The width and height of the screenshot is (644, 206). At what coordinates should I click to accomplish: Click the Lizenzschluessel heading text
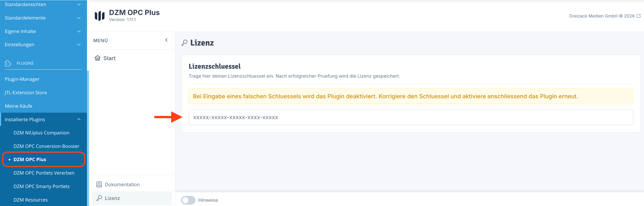pos(215,66)
